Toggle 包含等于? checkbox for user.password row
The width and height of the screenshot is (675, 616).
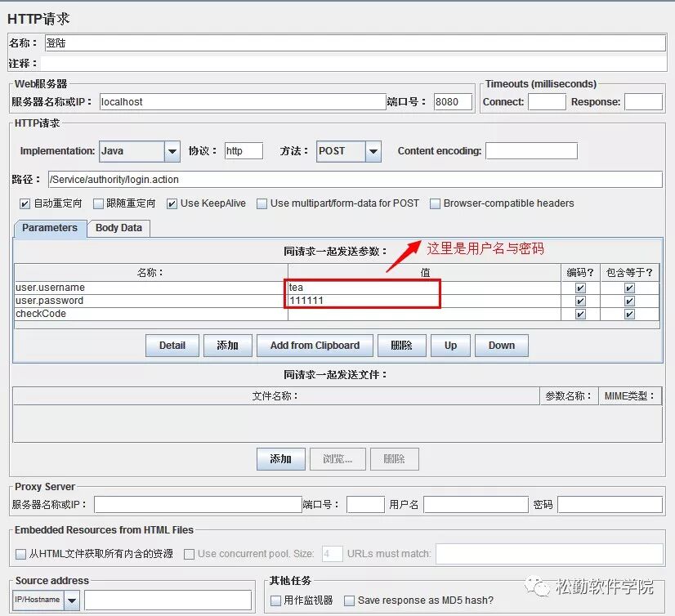629,301
